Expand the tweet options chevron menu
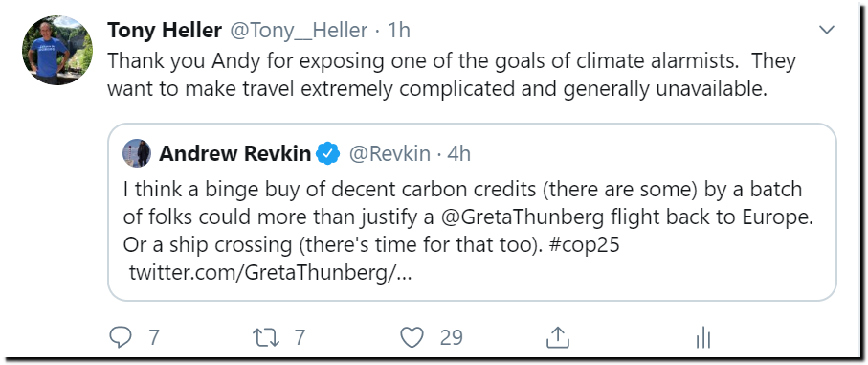The width and height of the screenshot is (868, 365). (x=827, y=30)
